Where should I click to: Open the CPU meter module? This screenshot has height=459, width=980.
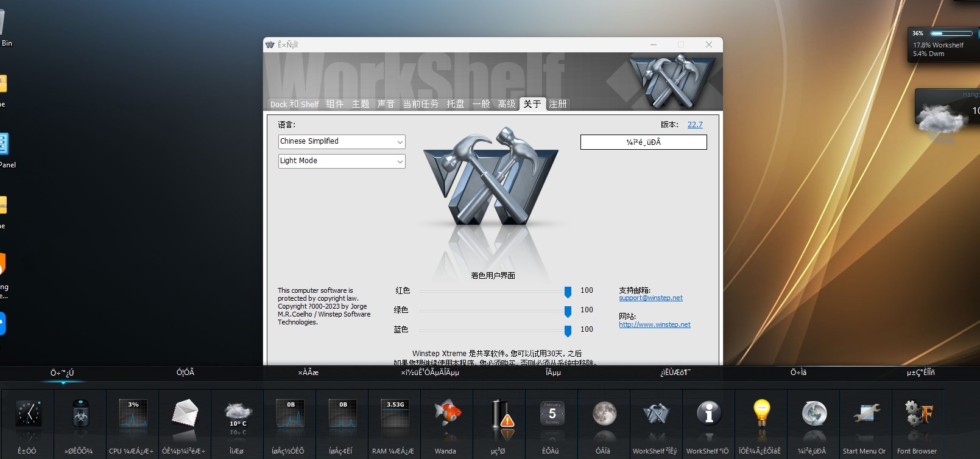click(132, 415)
